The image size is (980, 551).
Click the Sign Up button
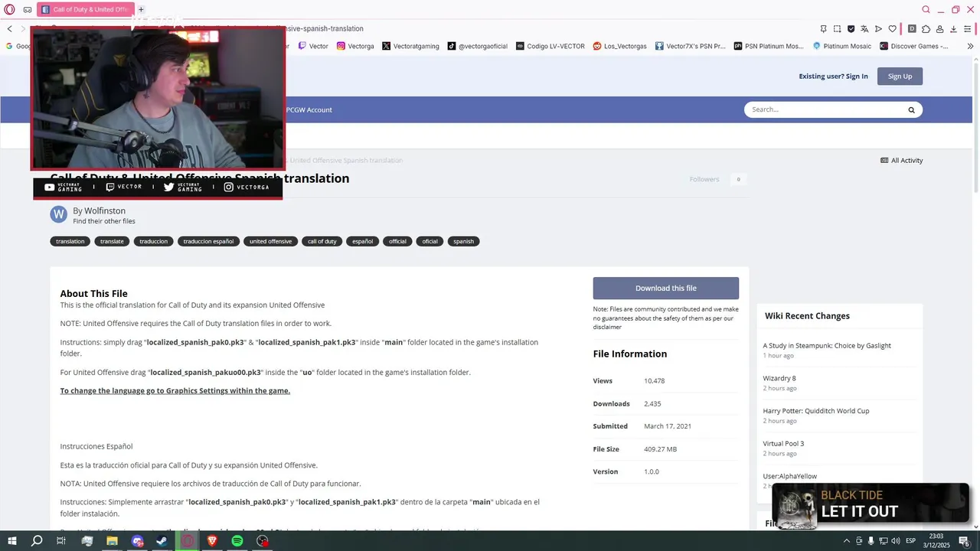coord(900,76)
